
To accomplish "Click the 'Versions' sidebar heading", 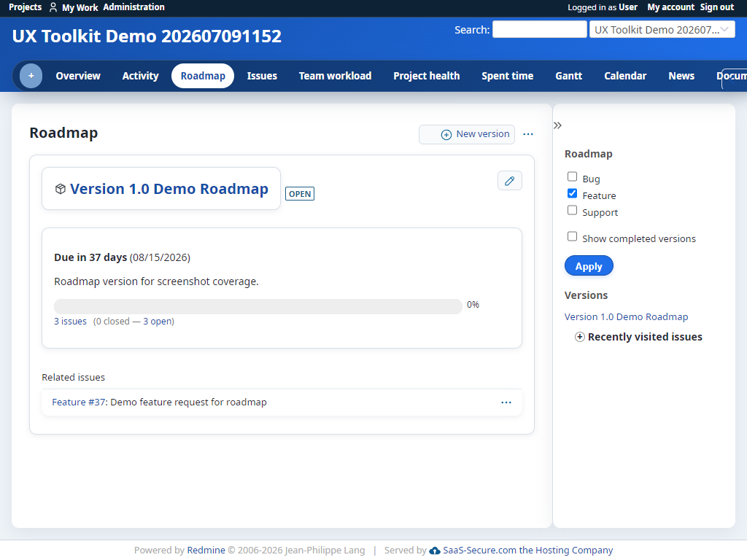I will click(x=586, y=295).
